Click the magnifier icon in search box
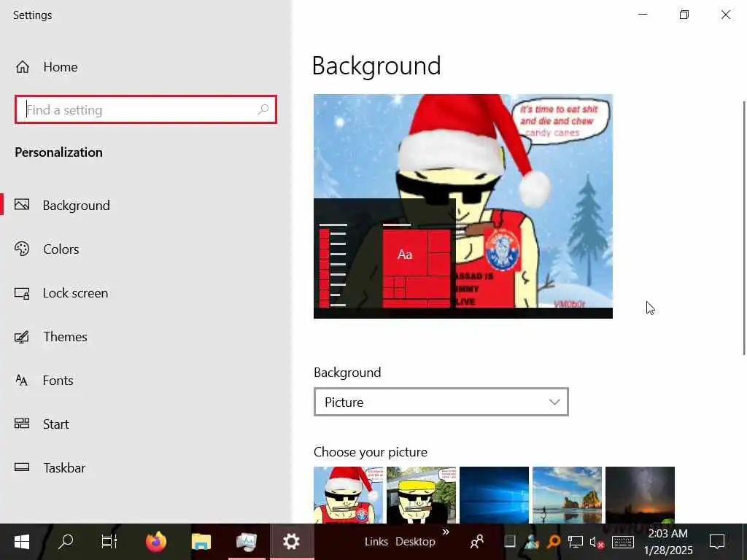Viewport: 747px width, 560px height. pyautogui.click(x=263, y=110)
